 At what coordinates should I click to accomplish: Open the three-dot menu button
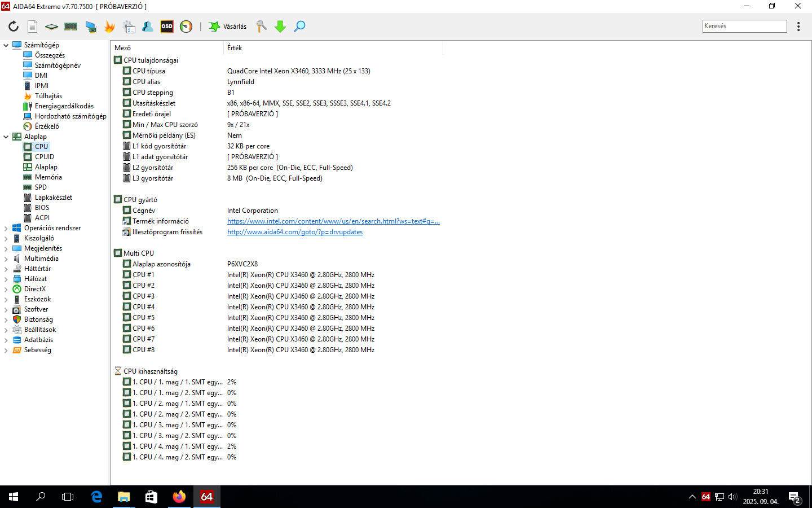coord(798,27)
